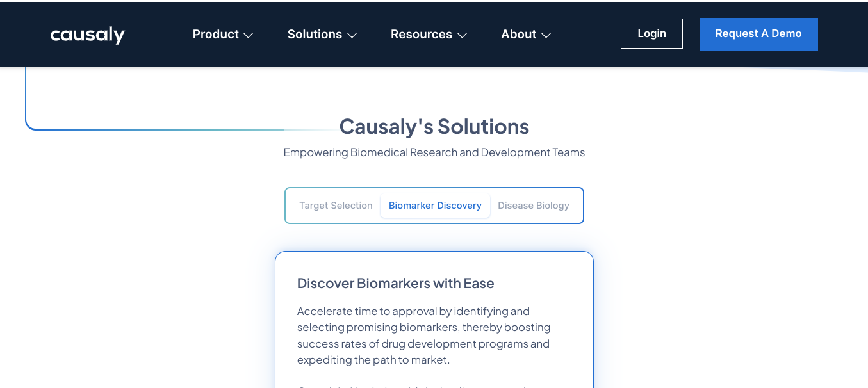
Task: Click the Login button
Action: (x=651, y=33)
